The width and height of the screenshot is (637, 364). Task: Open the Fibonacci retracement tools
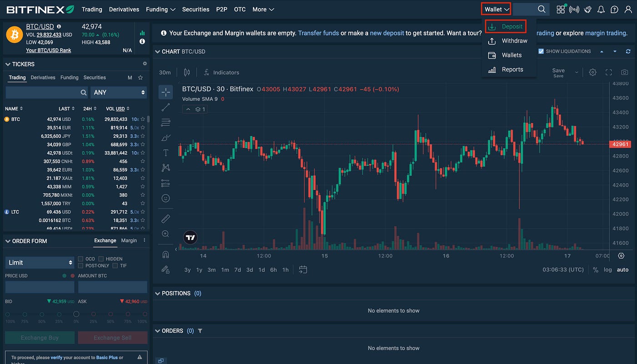(166, 122)
